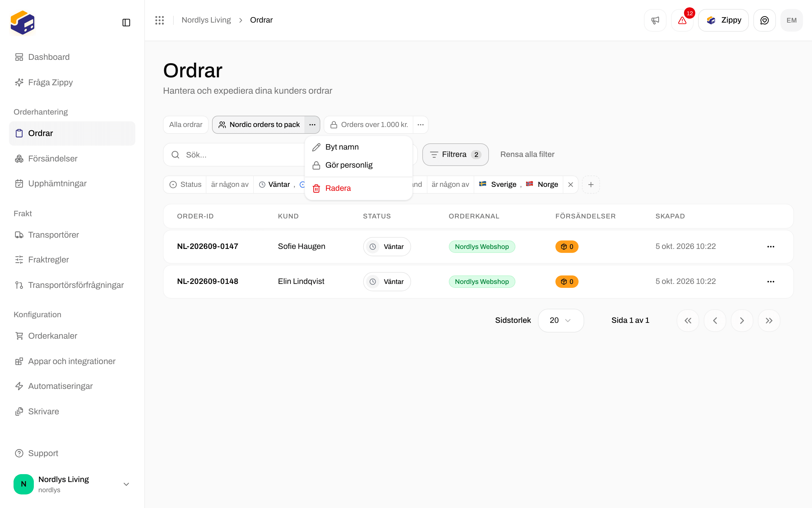812x508 pixels.
Task: Open row actions for NL-202609-0148
Action: (x=771, y=282)
